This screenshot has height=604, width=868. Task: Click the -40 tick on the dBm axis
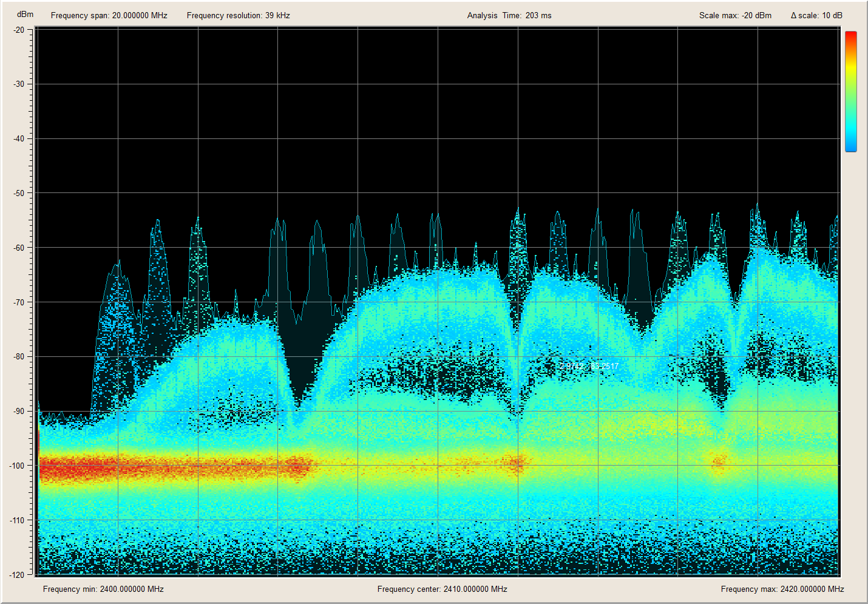pos(19,138)
